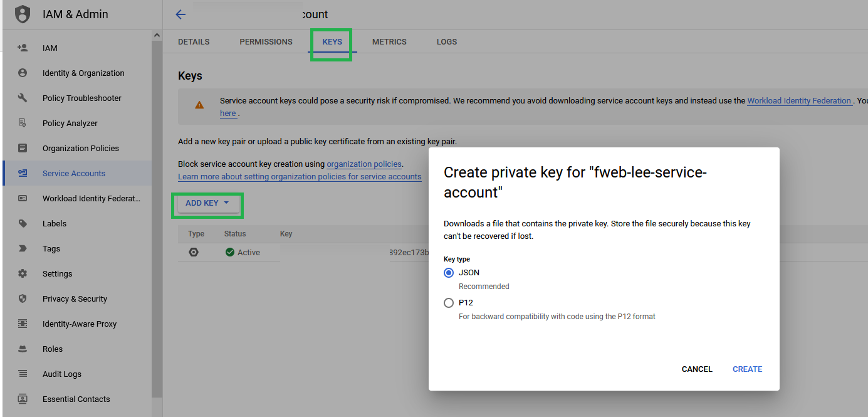This screenshot has width=868, height=417.
Task: Click the IAM & Admin shield icon
Action: click(x=23, y=14)
